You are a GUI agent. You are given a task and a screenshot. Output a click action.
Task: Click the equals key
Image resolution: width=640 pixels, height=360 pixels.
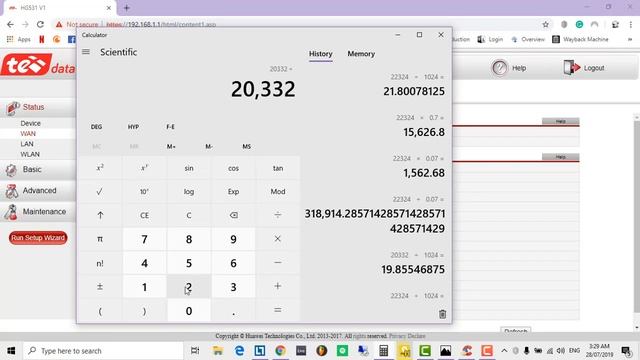(278, 311)
